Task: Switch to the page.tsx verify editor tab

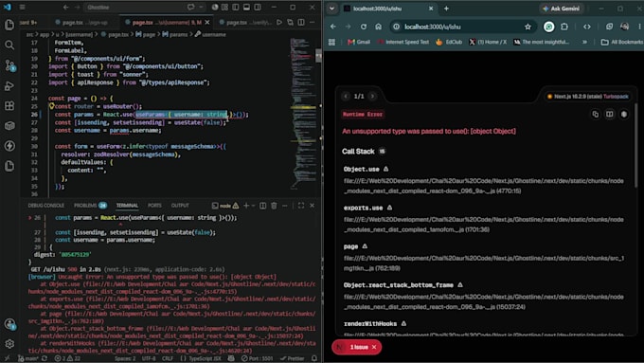Action: click(245, 22)
